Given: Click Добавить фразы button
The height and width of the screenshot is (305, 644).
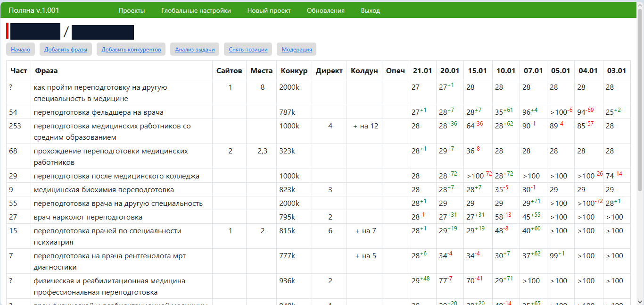Looking at the screenshot, I should pos(66,50).
